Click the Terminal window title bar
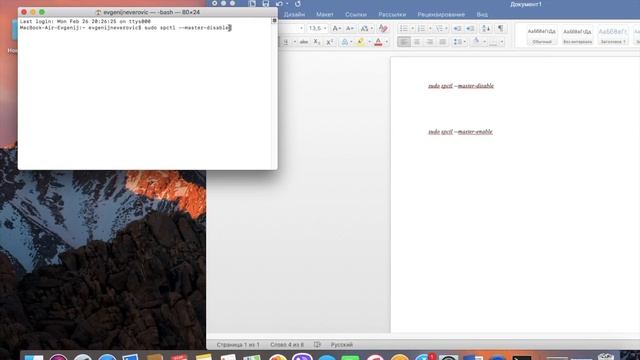 147,12
